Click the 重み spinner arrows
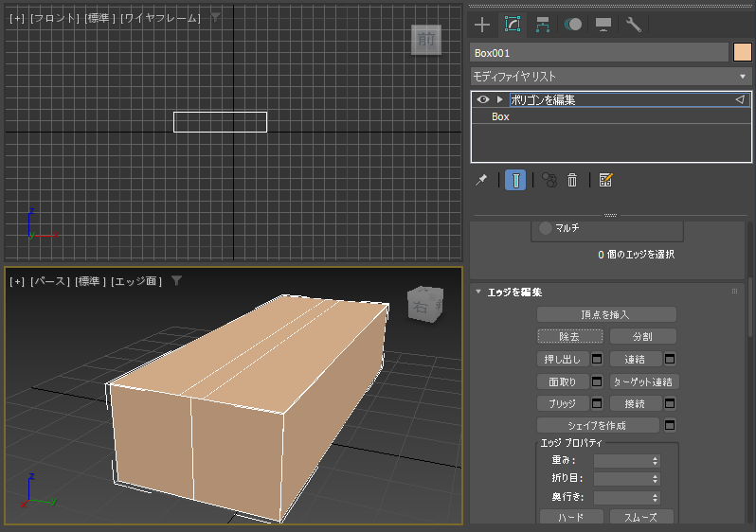Image resolution: width=756 pixels, height=532 pixels. [655, 461]
